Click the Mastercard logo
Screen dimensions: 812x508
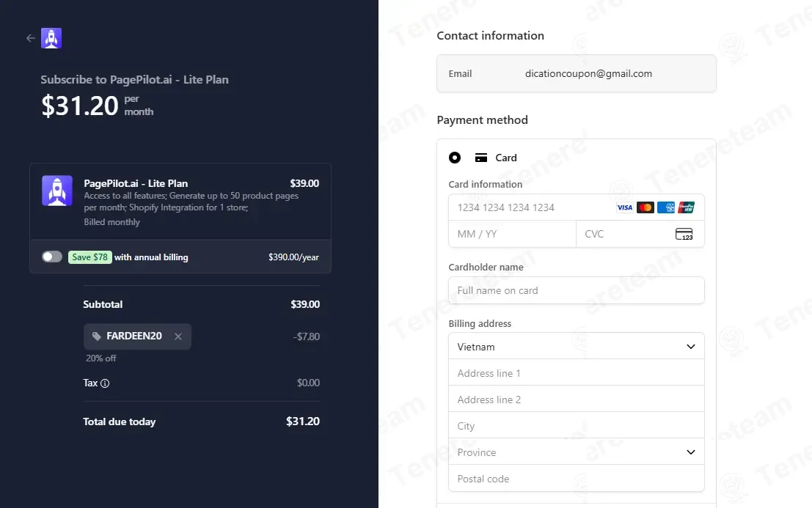coord(645,207)
